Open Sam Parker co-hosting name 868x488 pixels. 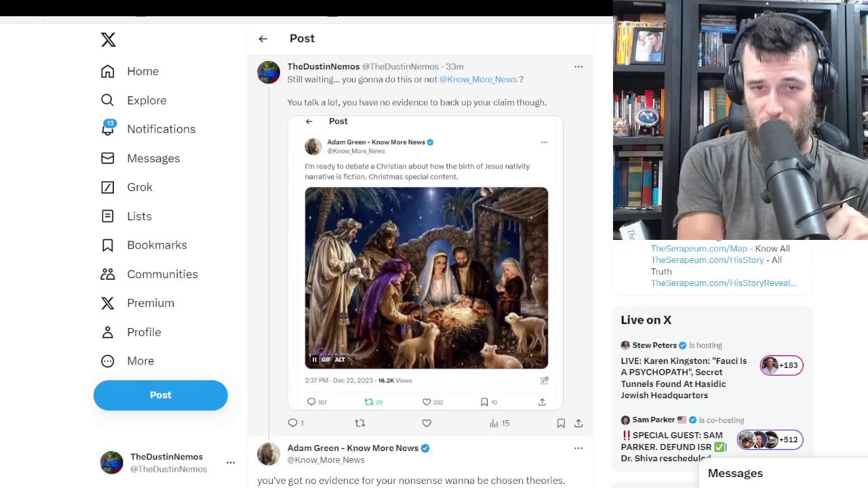(654, 420)
